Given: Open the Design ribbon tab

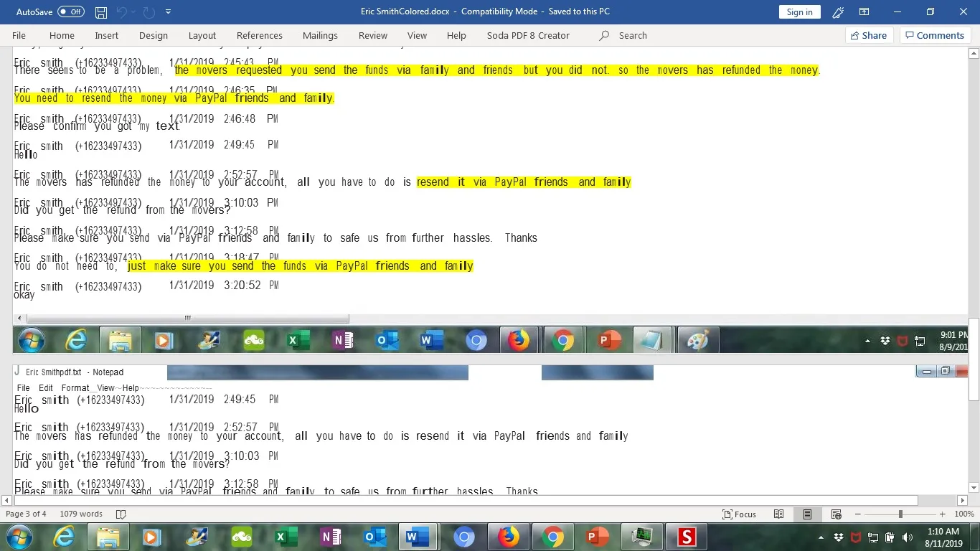Looking at the screenshot, I should pos(154,35).
